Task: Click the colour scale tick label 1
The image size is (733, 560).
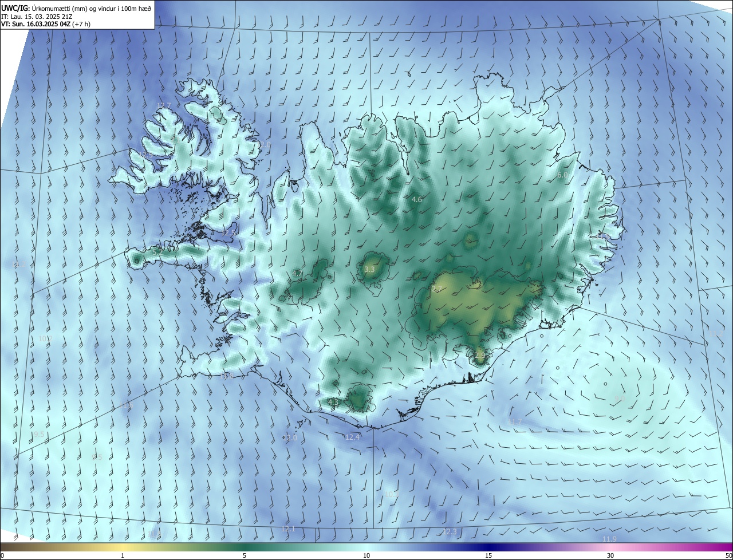Action: 123,555
